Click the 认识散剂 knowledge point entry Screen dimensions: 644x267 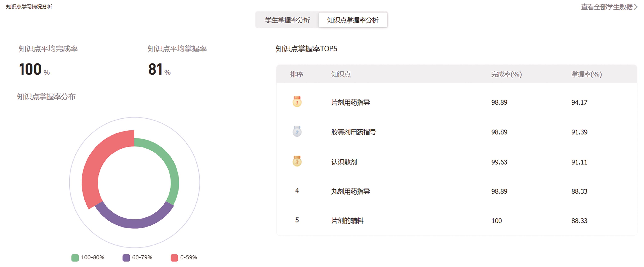[x=344, y=162]
